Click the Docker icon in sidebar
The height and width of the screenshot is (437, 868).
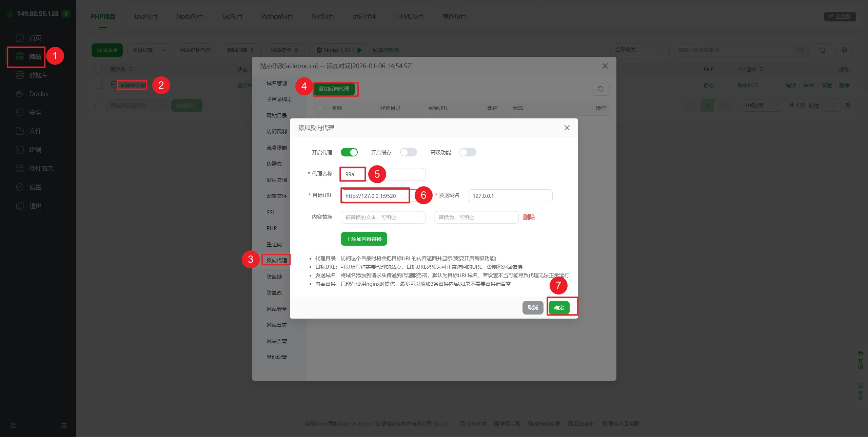(x=20, y=94)
